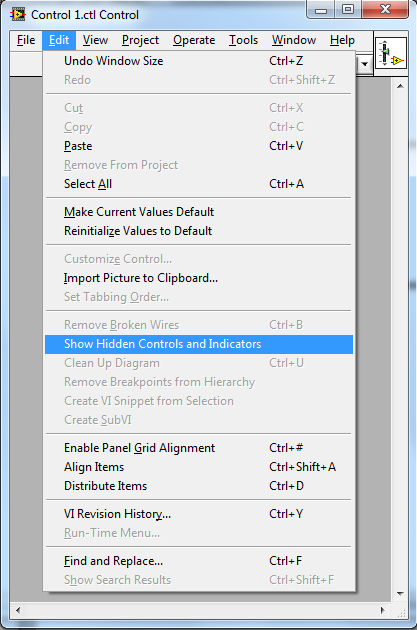Click the slider control icon at top right
This screenshot has height=630, width=417.
[x=391, y=53]
